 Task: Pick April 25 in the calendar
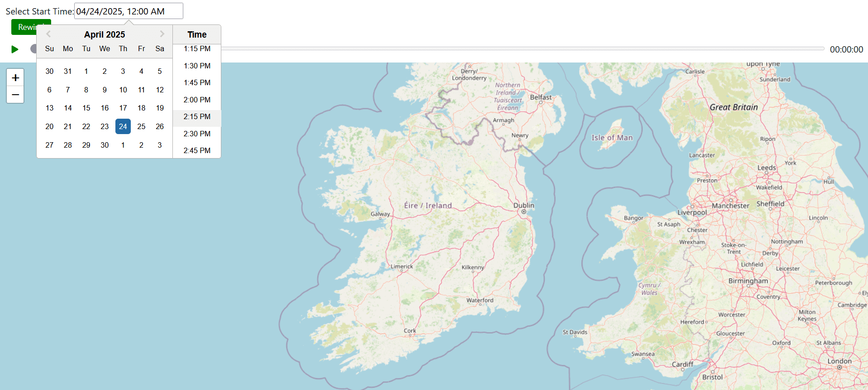(x=141, y=126)
